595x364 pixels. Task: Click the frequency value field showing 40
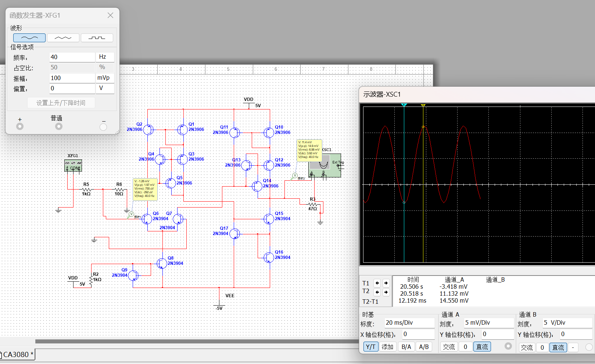[72, 57]
